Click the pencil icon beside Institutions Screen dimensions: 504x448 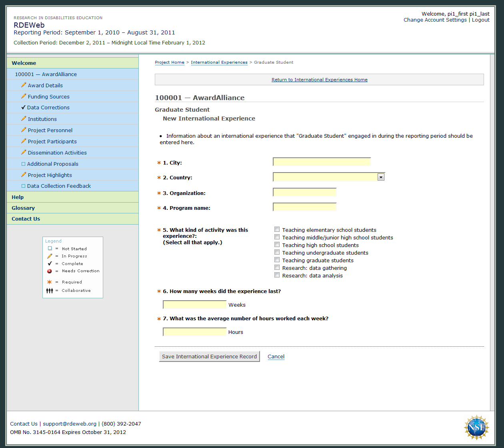[24, 119]
